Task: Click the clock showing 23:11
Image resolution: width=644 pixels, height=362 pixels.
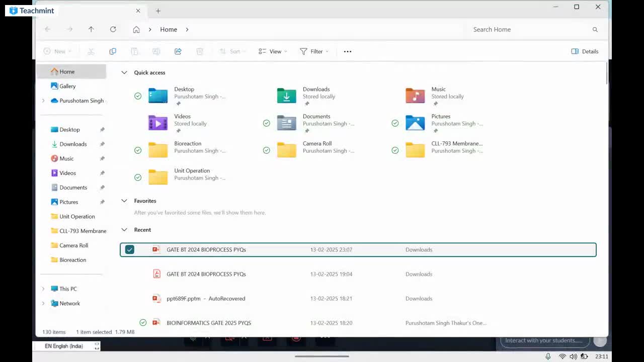Action: [x=602, y=356]
